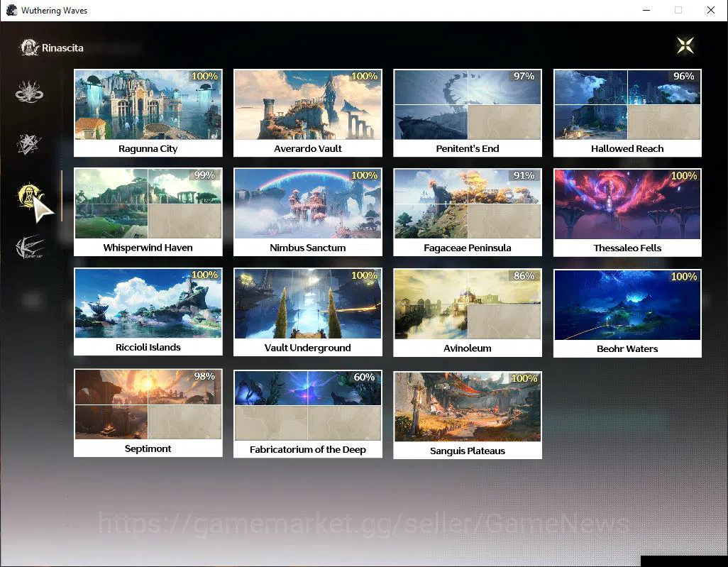Open the Penitent's End card
The image size is (728, 567).
[468, 113]
